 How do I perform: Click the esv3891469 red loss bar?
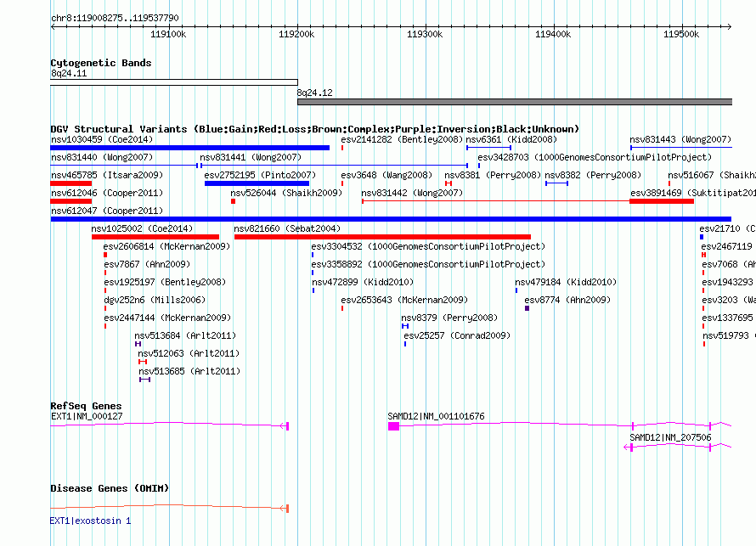coord(662,201)
